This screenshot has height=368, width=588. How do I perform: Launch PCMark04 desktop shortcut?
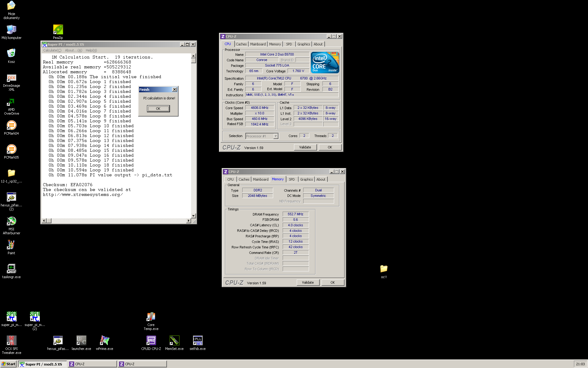point(11,128)
